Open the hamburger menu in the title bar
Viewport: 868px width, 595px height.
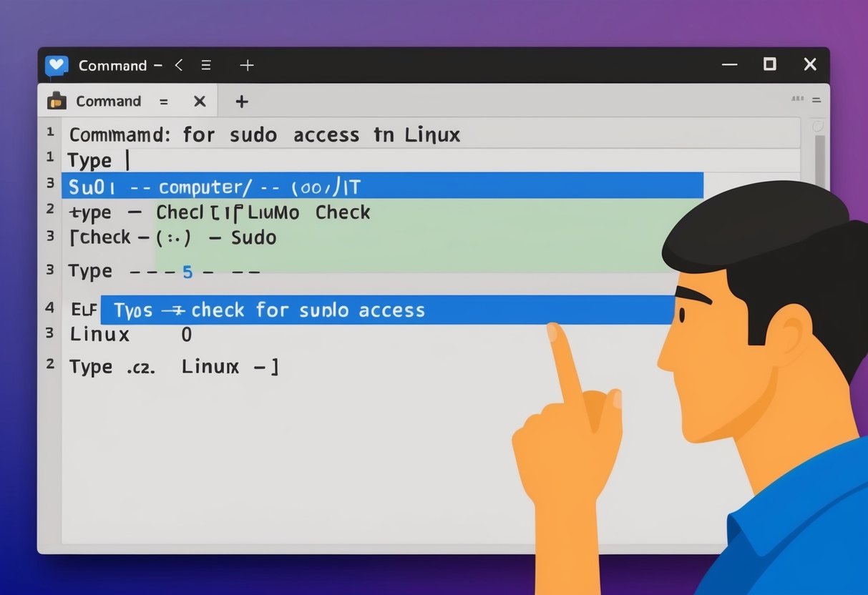click(205, 64)
